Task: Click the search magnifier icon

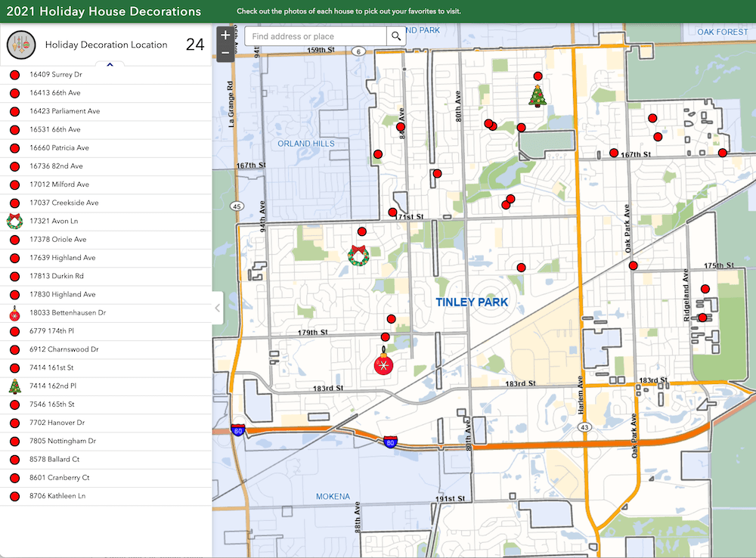Action: (x=396, y=36)
